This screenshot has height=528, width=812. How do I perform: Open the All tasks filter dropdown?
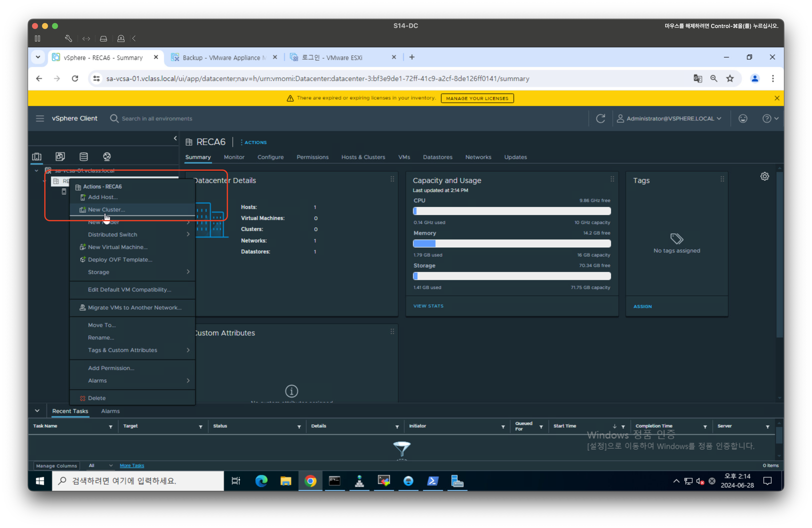(101, 465)
